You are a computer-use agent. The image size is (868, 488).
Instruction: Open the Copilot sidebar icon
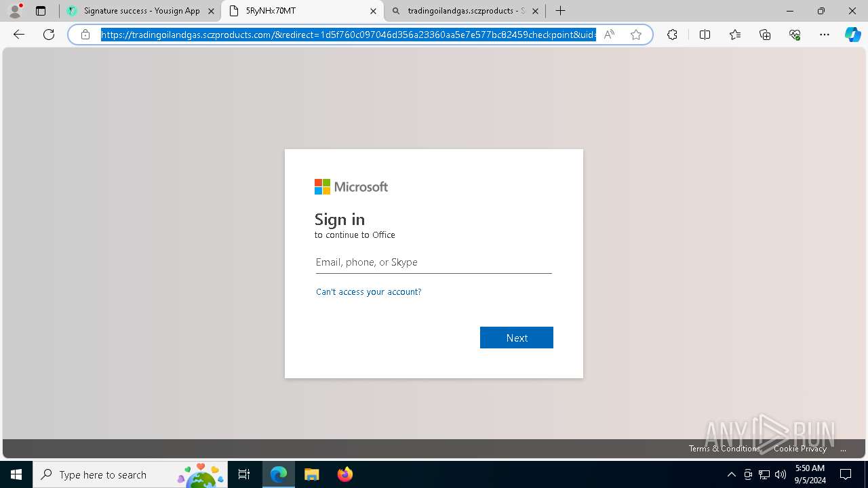[x=852, y=35]
